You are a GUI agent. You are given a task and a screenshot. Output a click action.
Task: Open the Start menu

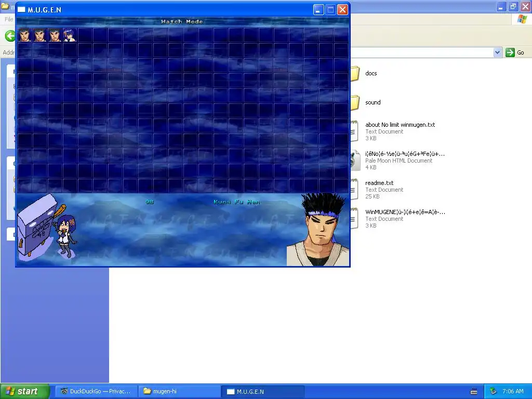pyautogui.click(x=25, y=391)
